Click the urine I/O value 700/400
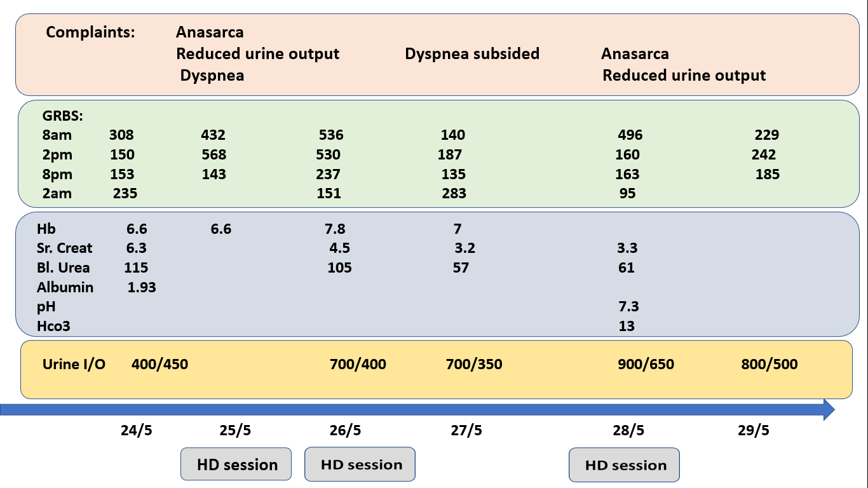This screenshot has width=868, height=488. 358,365
